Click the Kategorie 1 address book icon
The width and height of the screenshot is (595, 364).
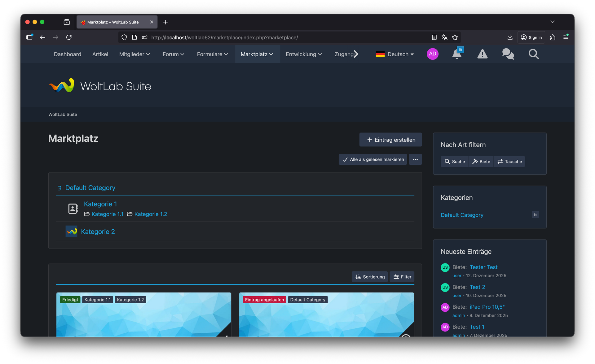[x=73, y=209]
